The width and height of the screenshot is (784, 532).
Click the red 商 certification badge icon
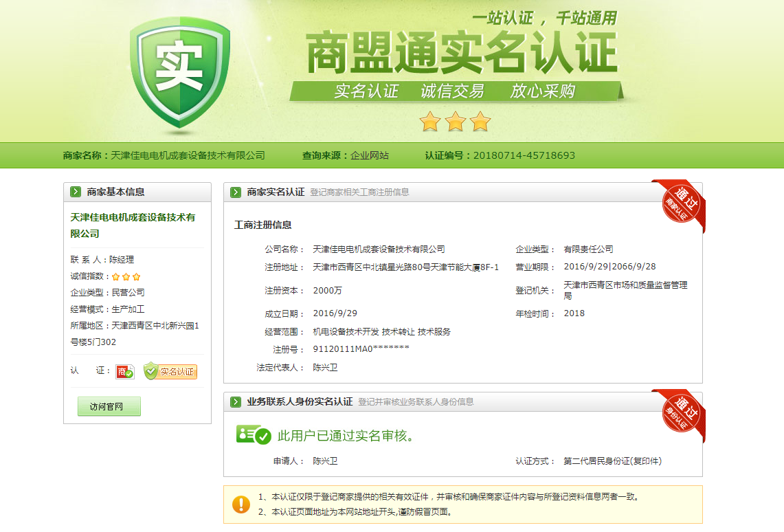pos(124,372)
